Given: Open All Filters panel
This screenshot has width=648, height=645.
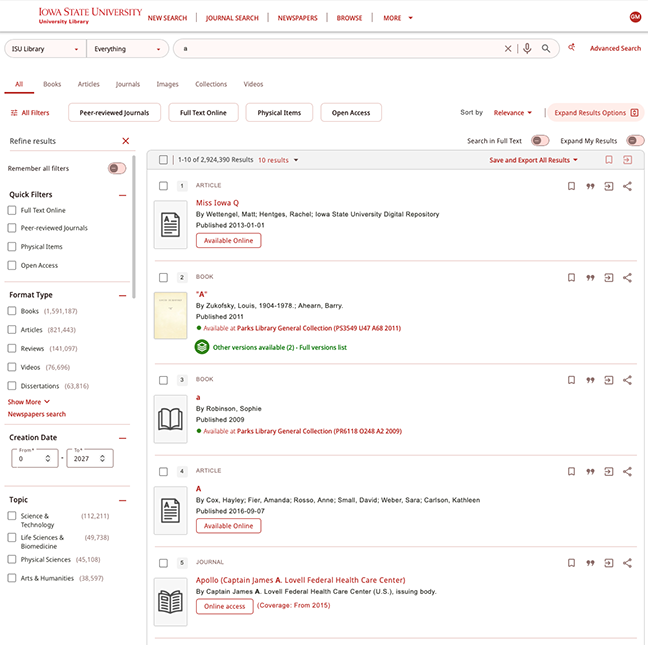Looking at the screenshot, I should coord(30,112).
